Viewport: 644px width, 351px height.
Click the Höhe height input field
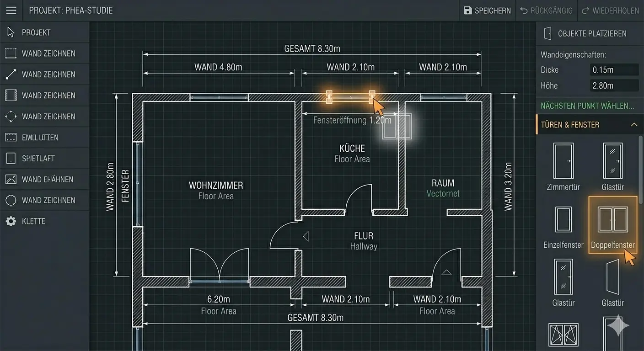(614, 85)
